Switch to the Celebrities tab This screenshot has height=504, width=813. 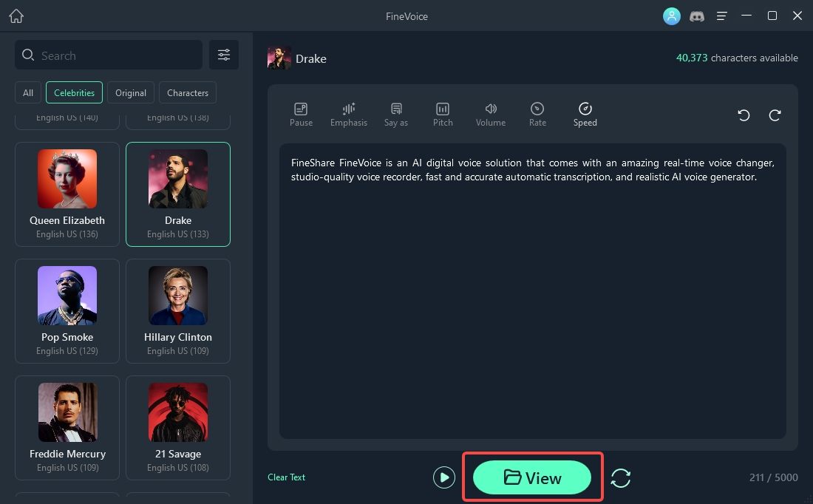click(x=74, y=93)
